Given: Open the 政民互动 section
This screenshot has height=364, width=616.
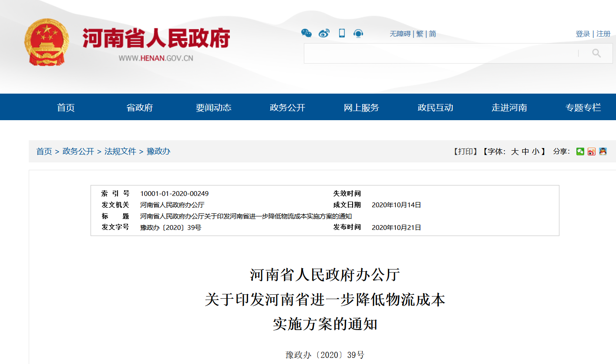Looking at the screenshot, I should (435, 108).
